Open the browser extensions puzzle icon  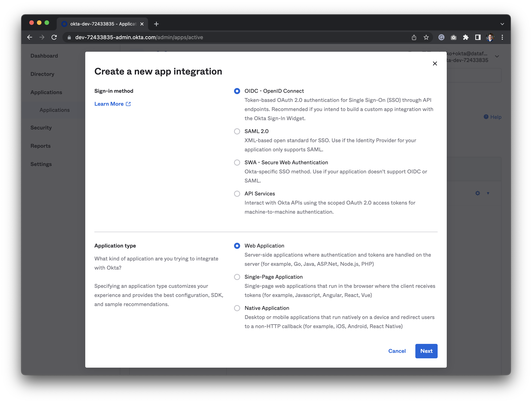pos(466,37)
